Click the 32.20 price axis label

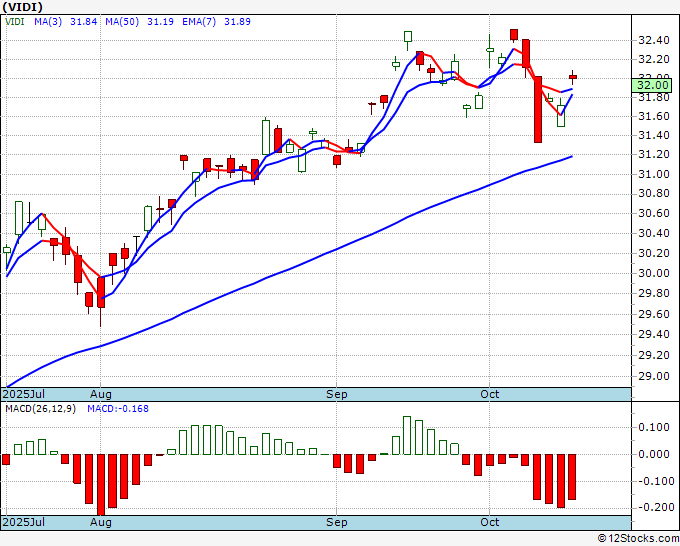point(654,59)
